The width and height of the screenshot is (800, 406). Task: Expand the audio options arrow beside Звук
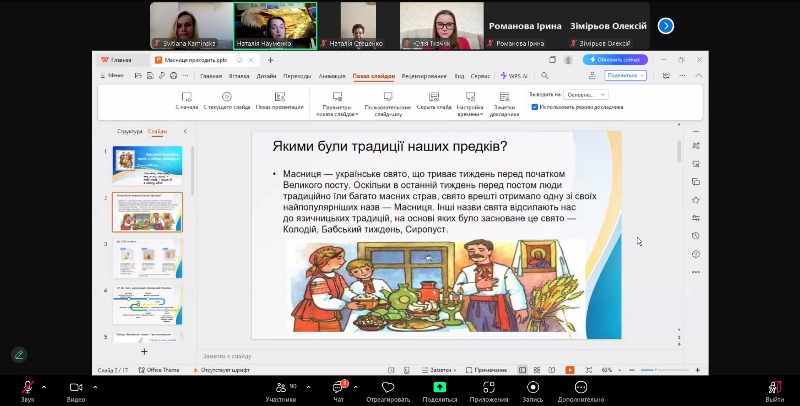click(45, 384)
